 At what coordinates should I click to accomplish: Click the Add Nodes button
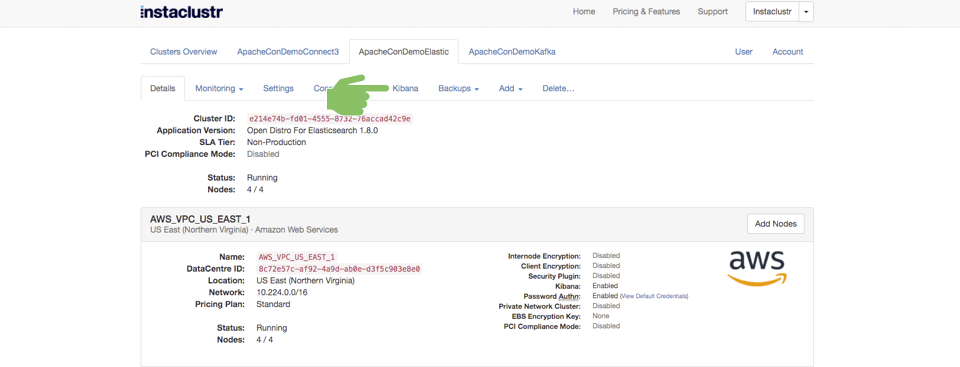(x=776, y=224)
